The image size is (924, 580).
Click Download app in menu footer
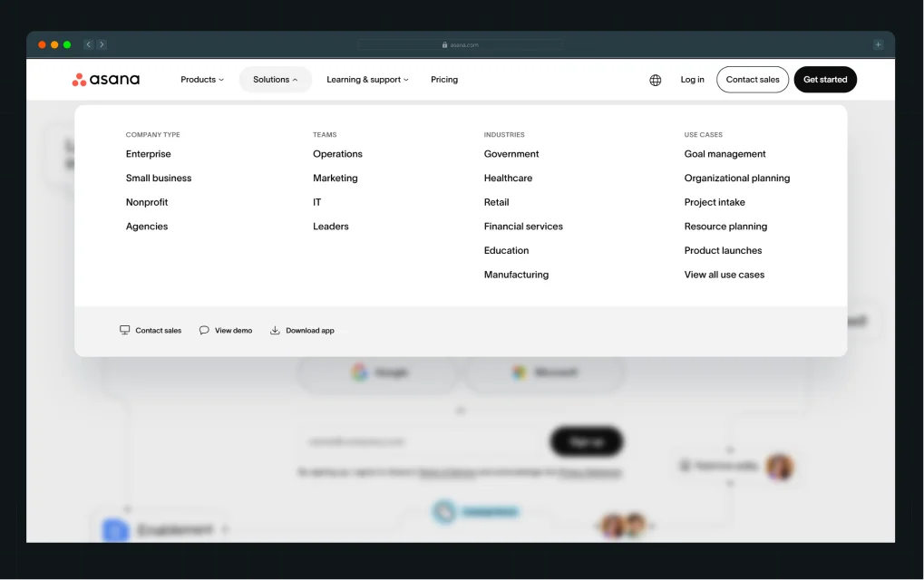(x=302, y=331)
